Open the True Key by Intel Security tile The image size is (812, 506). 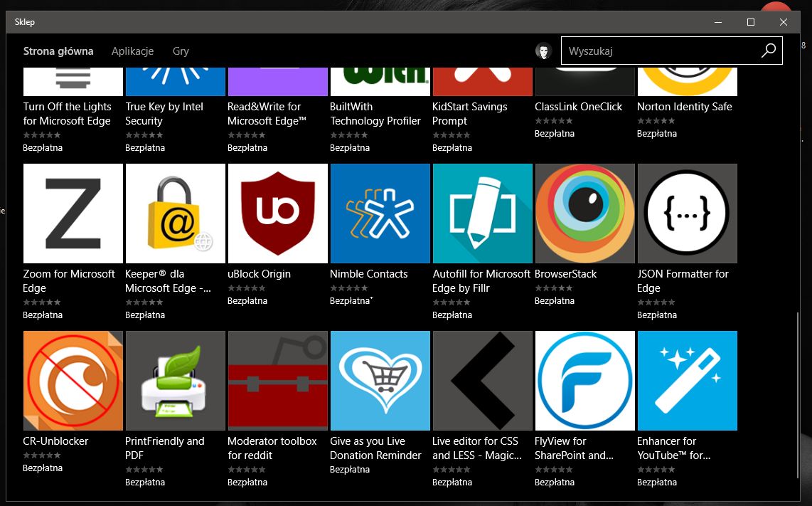(176, 82)
